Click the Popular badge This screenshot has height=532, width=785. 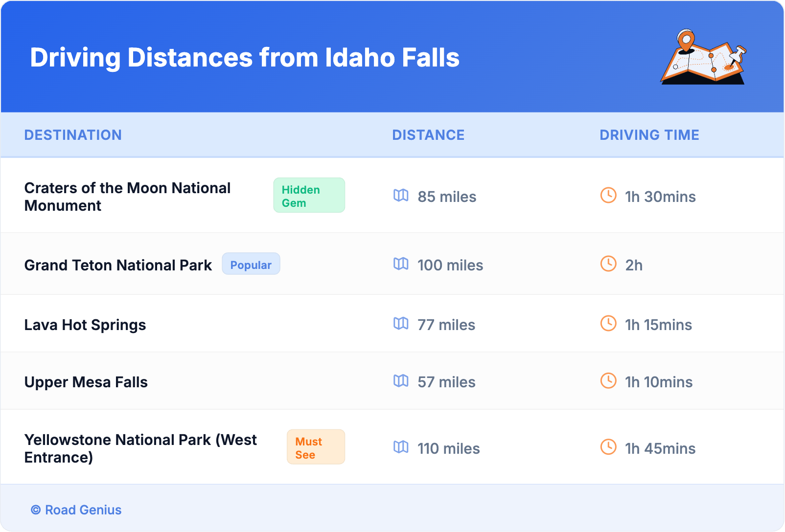pyautogui.click(x=251, y=265)
